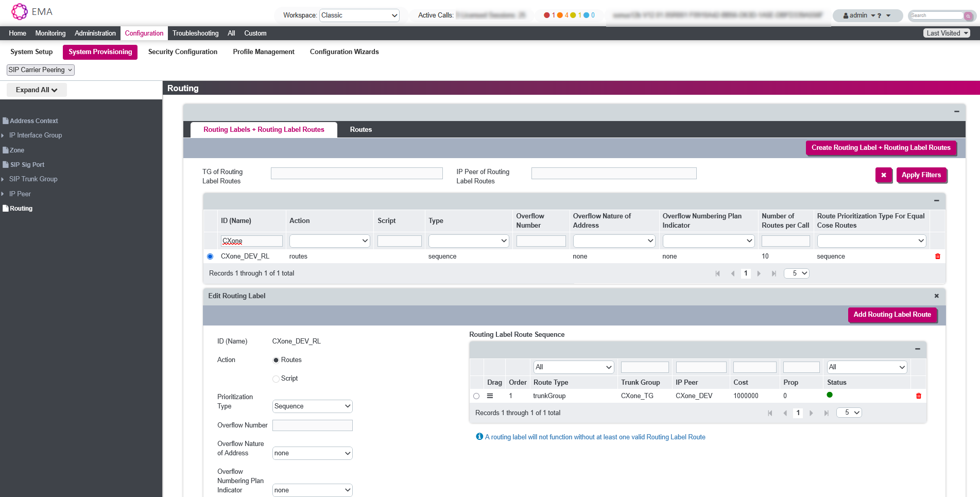Close the Edit Routing Label panel

936,296
